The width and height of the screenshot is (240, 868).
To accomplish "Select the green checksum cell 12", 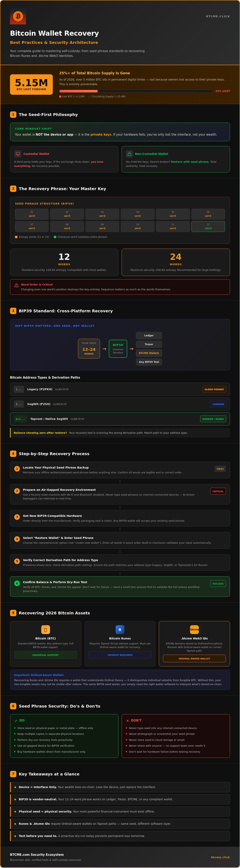I will coord(208,226).
